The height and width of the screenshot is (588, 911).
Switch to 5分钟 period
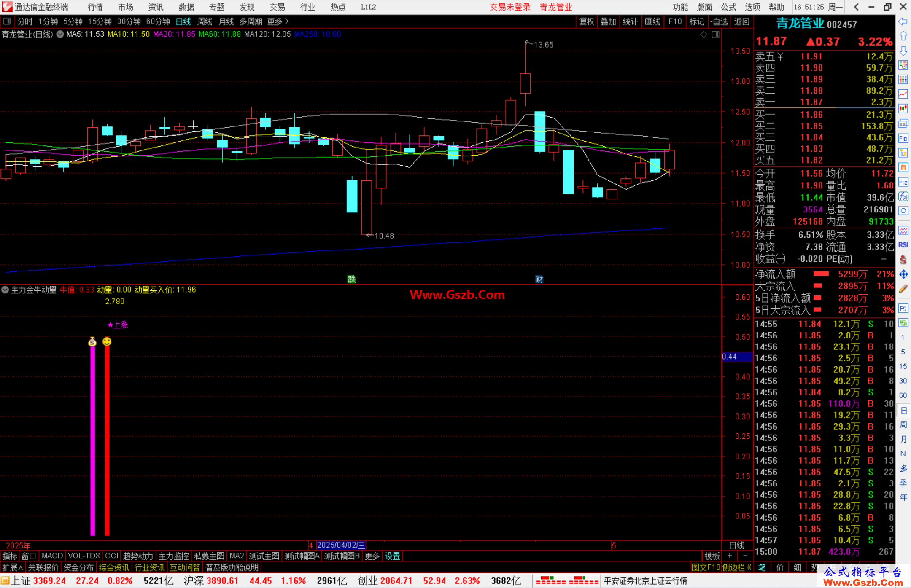click(73, 21)
